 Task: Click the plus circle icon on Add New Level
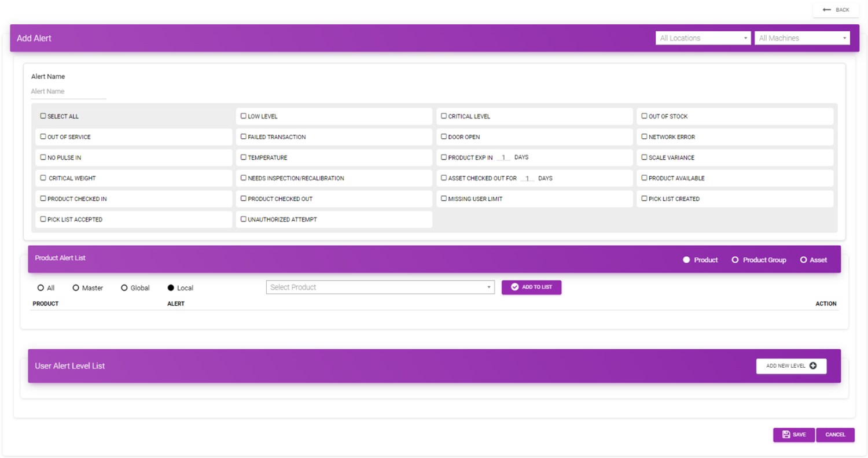pyautogui.click(x=814, y=365)
